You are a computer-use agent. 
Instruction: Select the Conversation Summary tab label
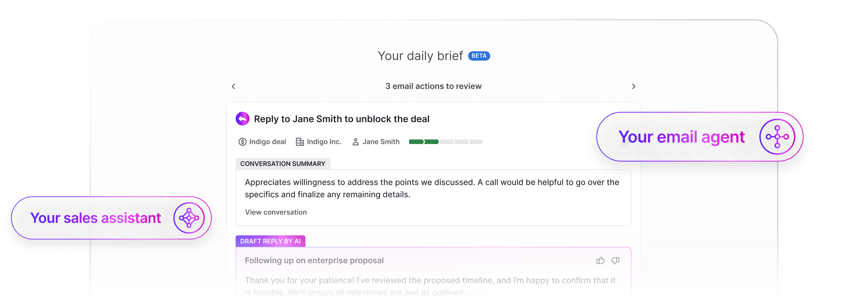coord(283,164)
